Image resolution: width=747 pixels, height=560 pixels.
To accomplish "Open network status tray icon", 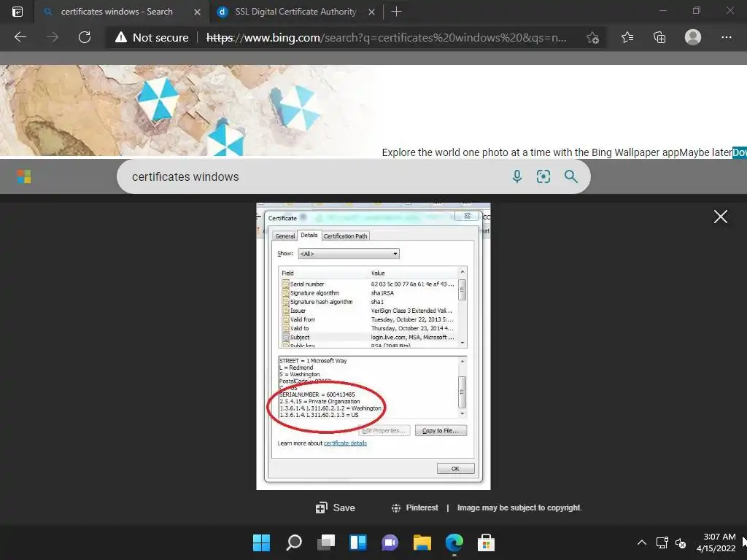I will tap(662, 542).
